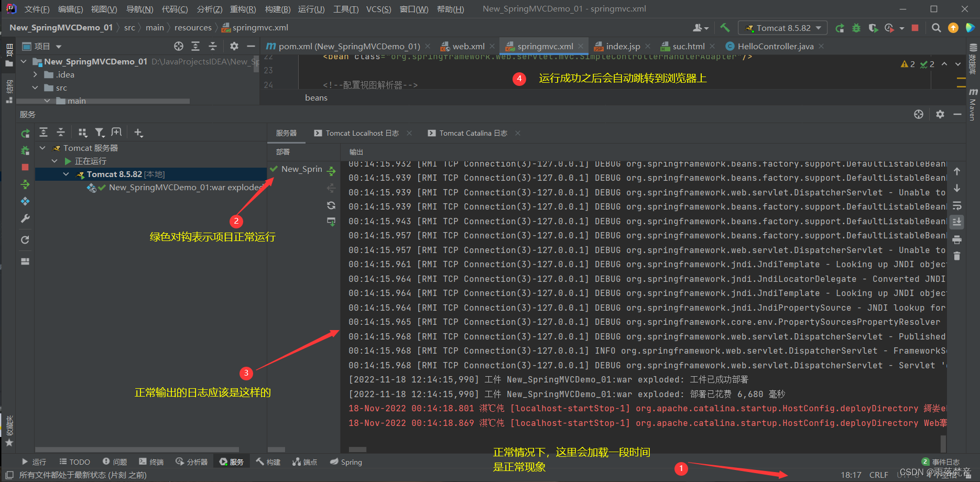
Task: Run with Coverage using the shield icon
Action: coord(873,28)
